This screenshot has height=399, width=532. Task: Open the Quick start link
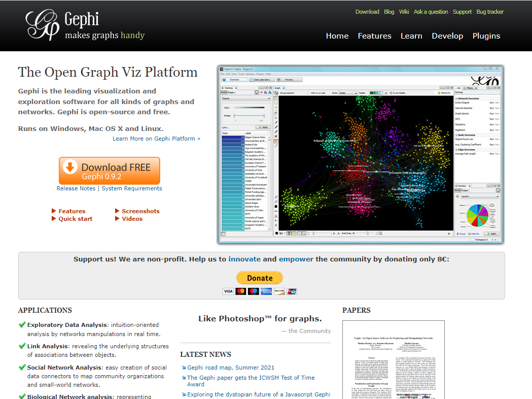tap(76, 219)
